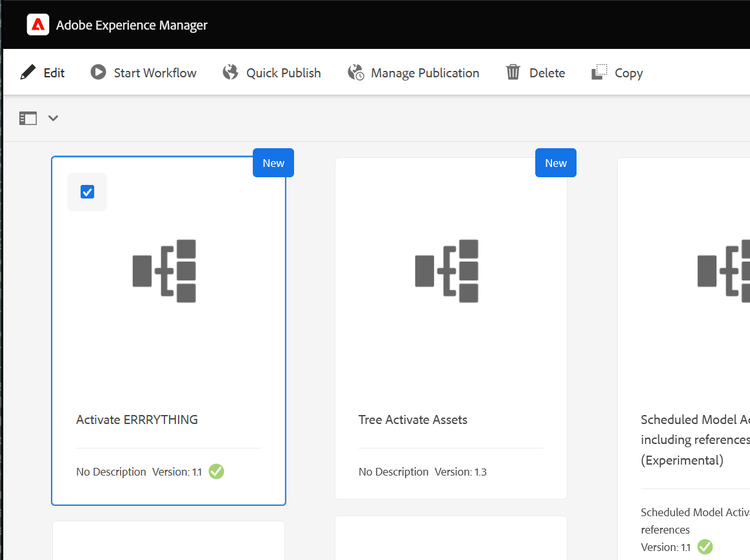This screenshot has width=750, height=560.
Task: Click the Edit pencil icon
Action: 28,73
